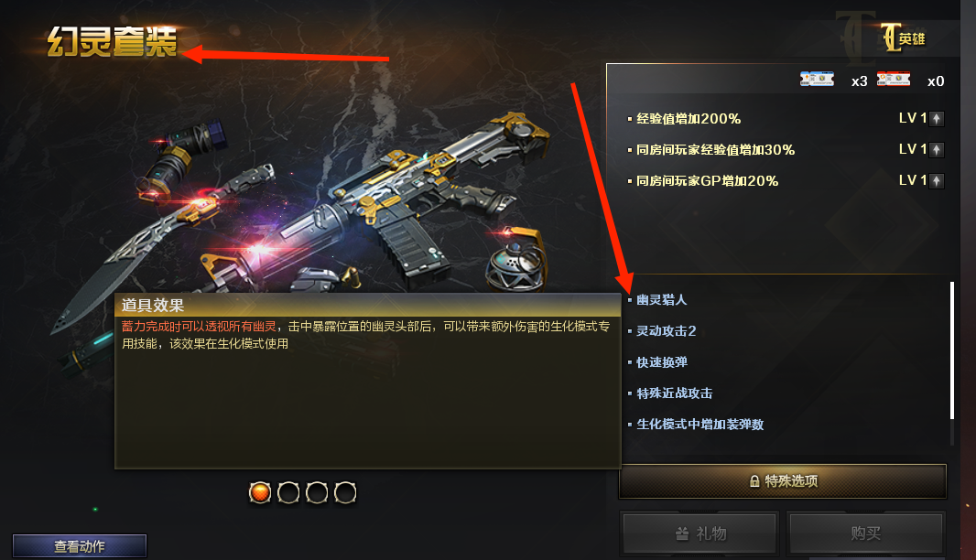This screenshot has width=976, height=560.
Task: Click the 英雄 hero badge icon
Action: coord(903,38)
